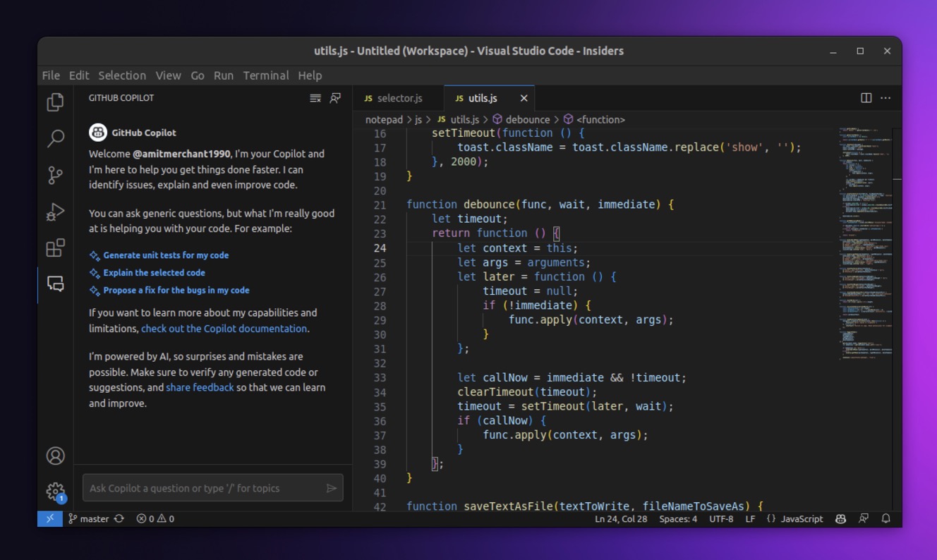Click 'Explain the selected code' suggestion
The image size is (937, 560).
(154, 272)
